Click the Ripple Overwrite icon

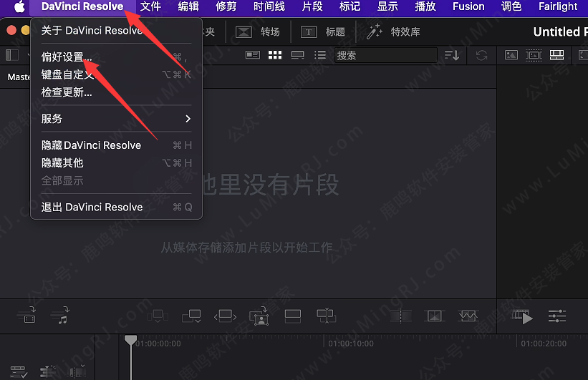[225, 316]
